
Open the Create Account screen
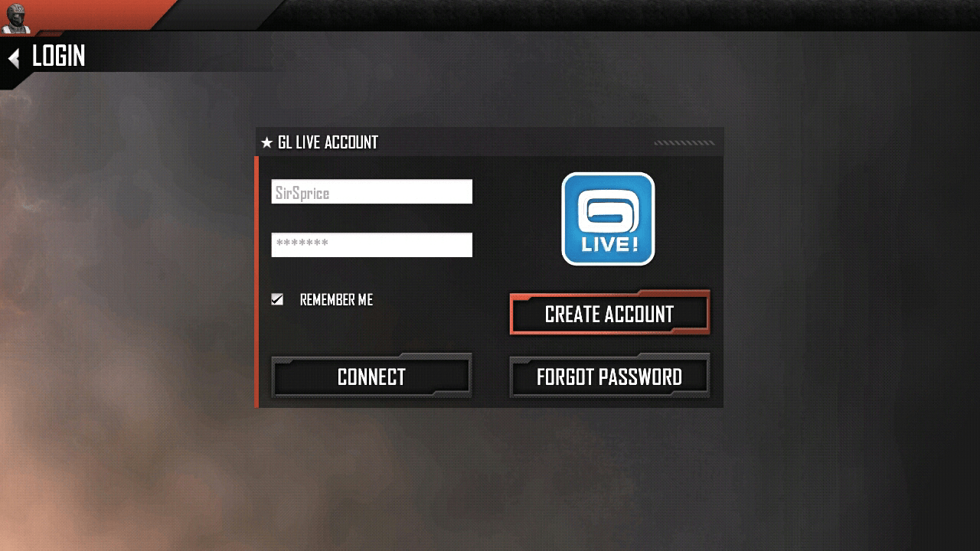coord(609,313)
